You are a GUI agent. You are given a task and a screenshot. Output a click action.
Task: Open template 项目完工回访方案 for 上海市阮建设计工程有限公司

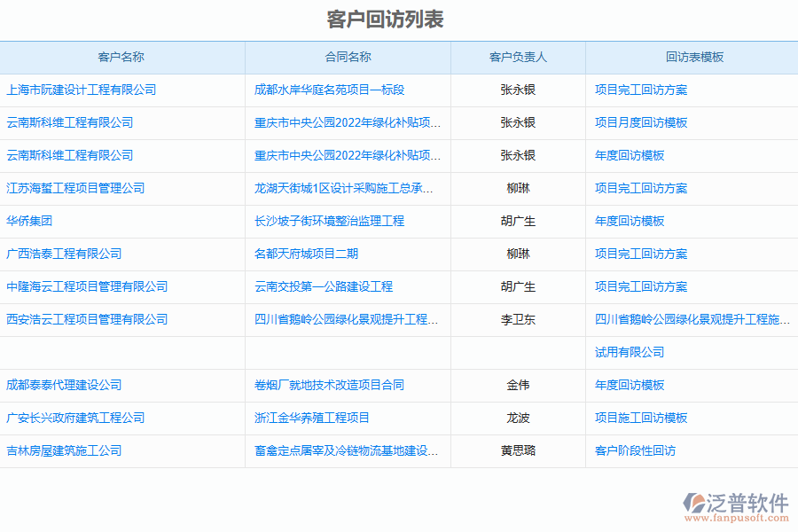click(640, 90)
